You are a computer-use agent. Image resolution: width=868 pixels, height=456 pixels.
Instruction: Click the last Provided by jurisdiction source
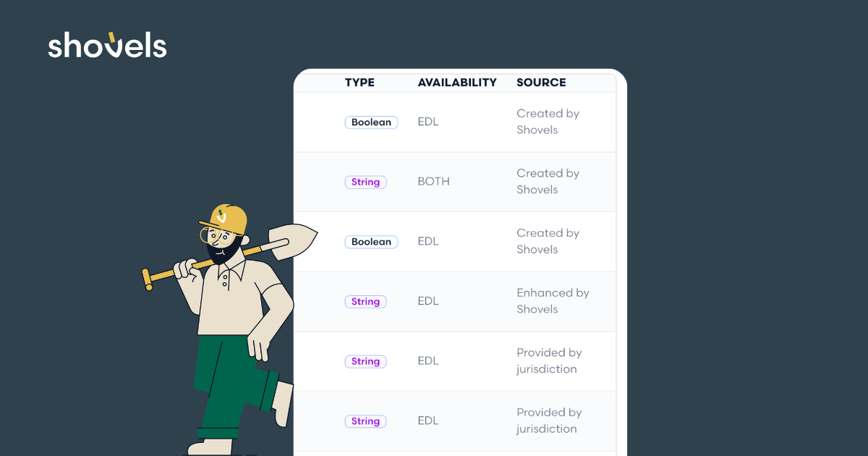(549, 421)
